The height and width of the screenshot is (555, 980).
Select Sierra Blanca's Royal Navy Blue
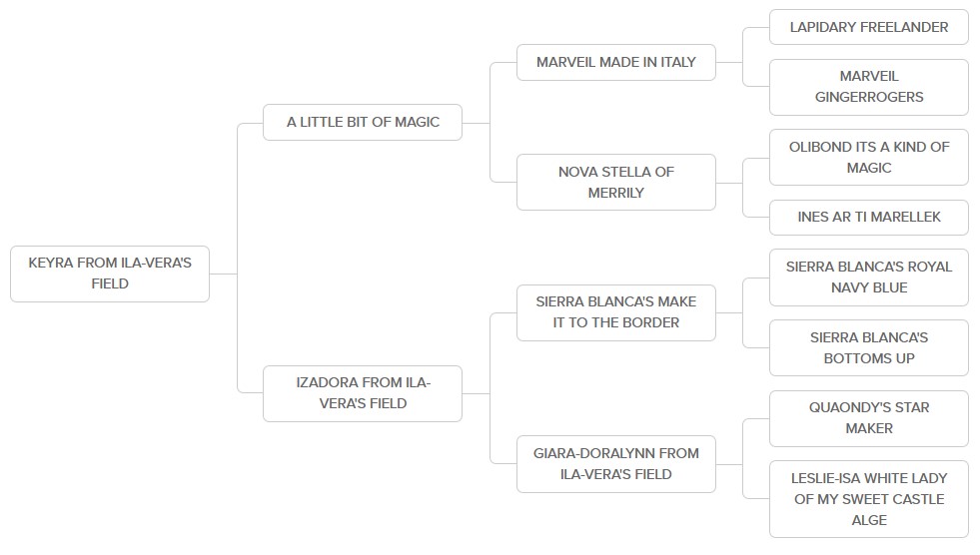[868, 277]
